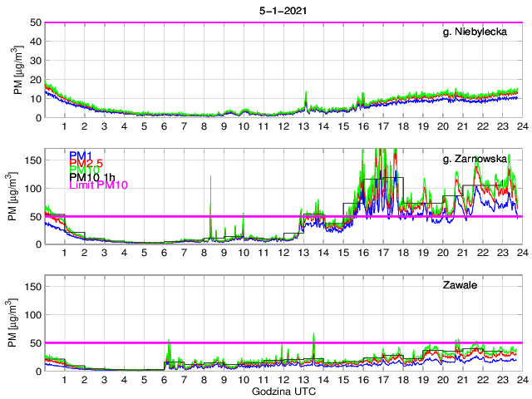The height and width of the screenshot is (399, 532).
Task: Click the top plot's PM y-axis label
Action: tap(17, 70)
